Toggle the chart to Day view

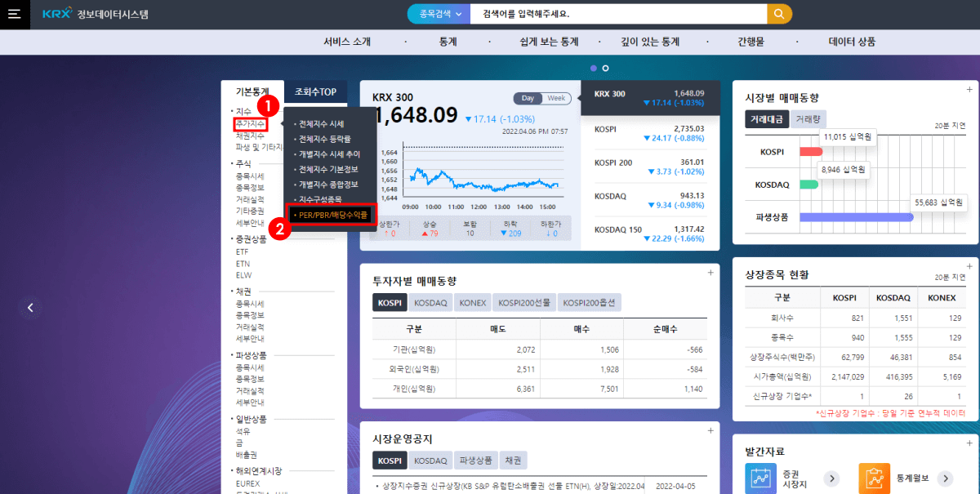pyautogui.click(x=528, y=98)
